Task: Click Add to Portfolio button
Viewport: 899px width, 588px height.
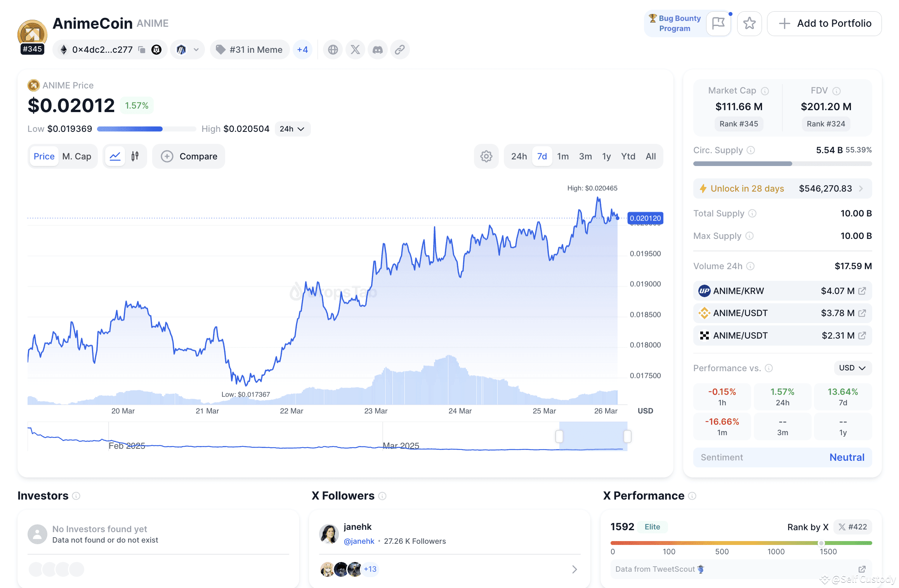Action: pyautogui.click(x=824, y=23)
